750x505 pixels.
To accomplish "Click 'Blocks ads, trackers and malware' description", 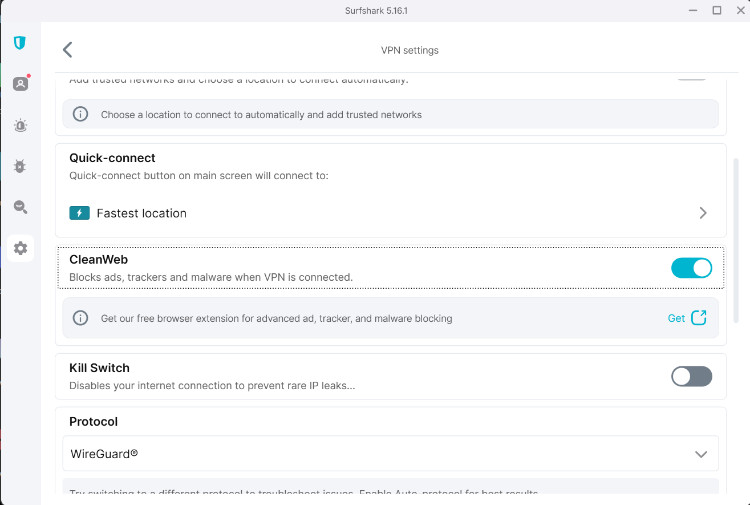I will click(211, 277).
